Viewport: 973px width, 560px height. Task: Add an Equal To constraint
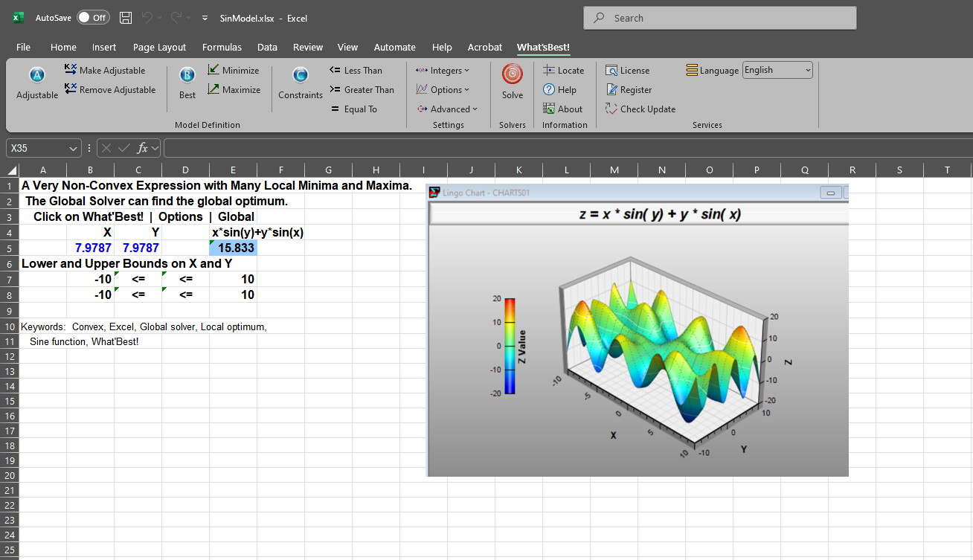pos(354,109)
